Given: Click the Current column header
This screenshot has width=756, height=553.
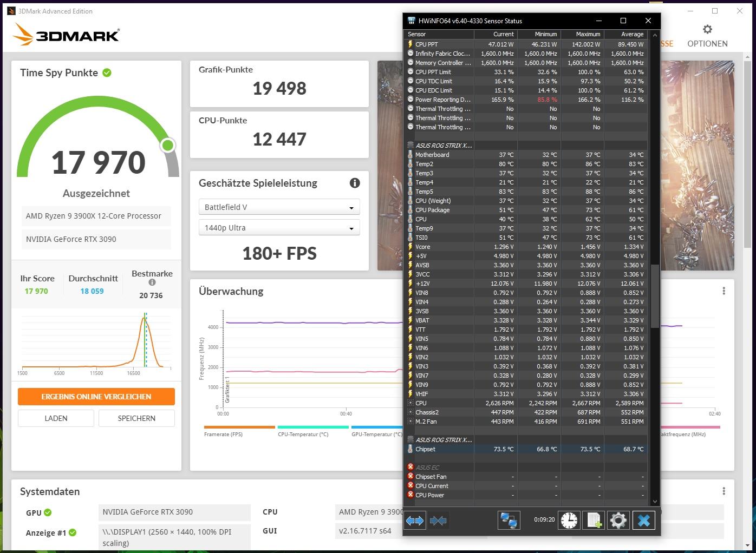Looking at the screenshot, I should pos(496,34).
